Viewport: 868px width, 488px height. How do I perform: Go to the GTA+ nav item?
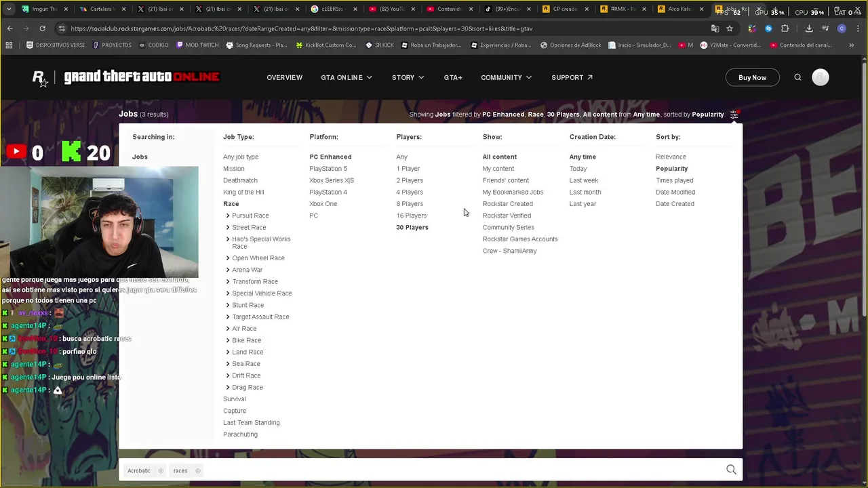pyautogui.click(x=453, y=77)
